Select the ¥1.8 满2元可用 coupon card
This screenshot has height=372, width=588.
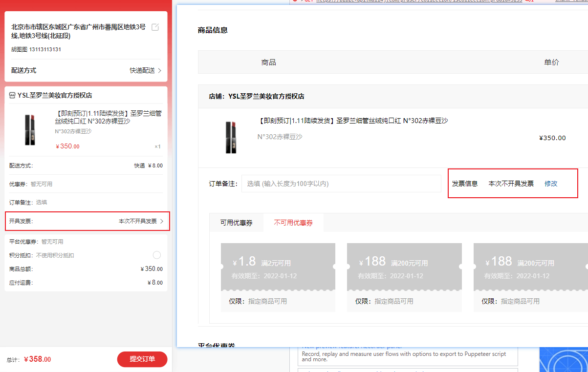(x=278, y=277)
